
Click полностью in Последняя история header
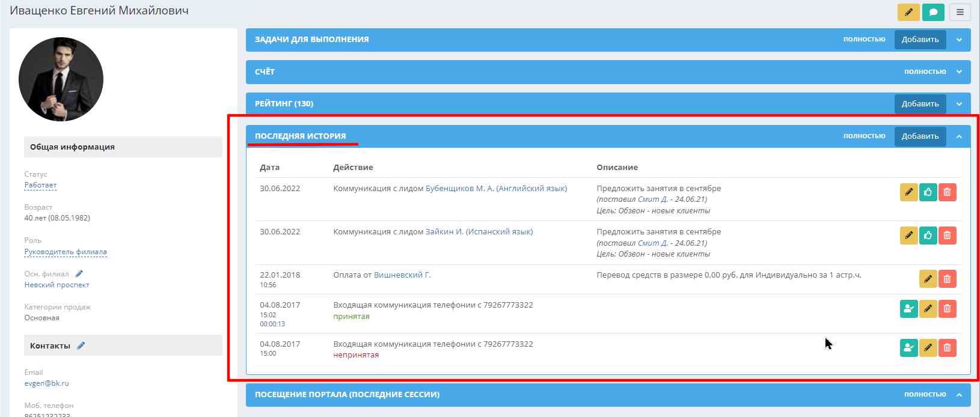click(x=864, y=136)
